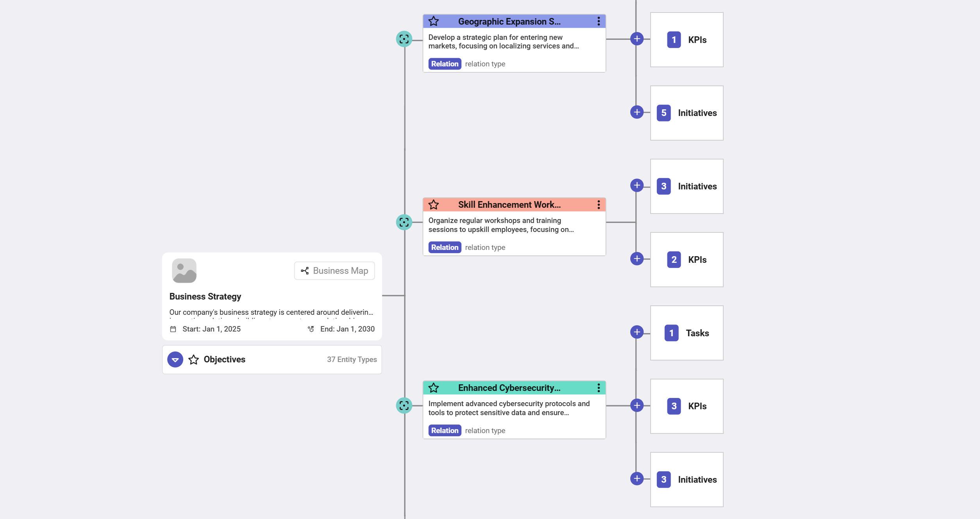Click Relation badge on Enhanced Cybersecurity card
Image resolution: width=980 pixels, height=519 pixels.
[x=444, y=430]
